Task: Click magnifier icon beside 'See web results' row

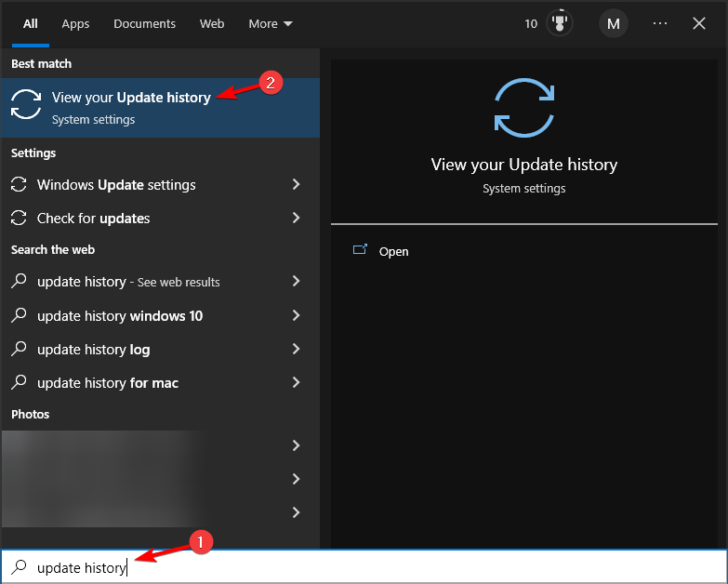Action: [x=19, y=281]
